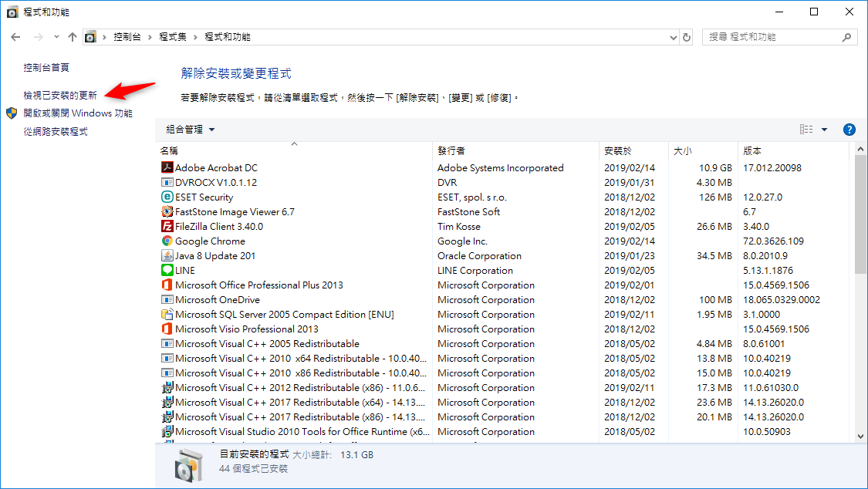Go back with the back arrow

tap(15, 37)
